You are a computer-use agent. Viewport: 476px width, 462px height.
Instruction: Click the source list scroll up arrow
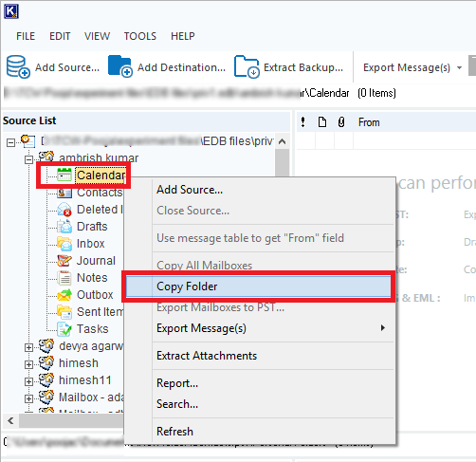click(x=283, y=141)
